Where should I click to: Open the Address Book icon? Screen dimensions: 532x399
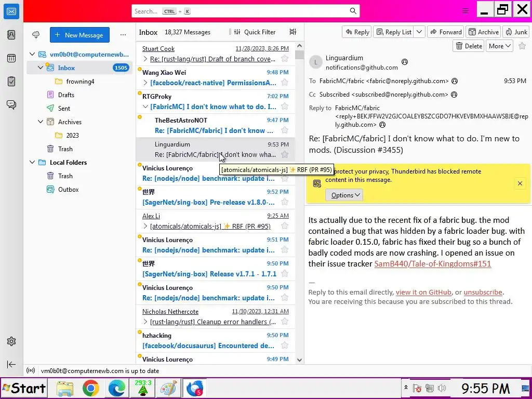pyautogui.click(x=11, y=35)
